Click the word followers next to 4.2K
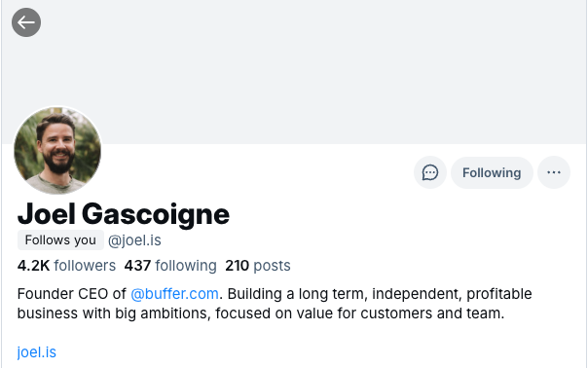 point(85,266)
